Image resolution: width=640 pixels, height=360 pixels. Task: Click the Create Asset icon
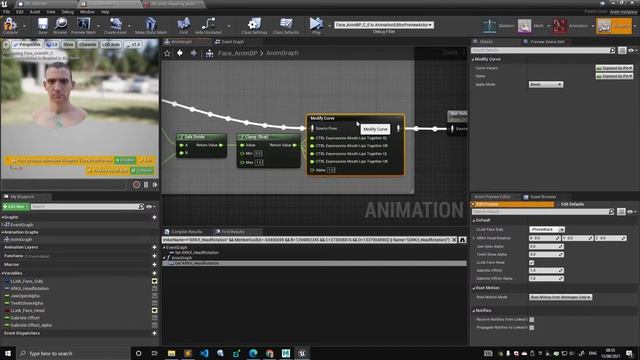point(116,24)
